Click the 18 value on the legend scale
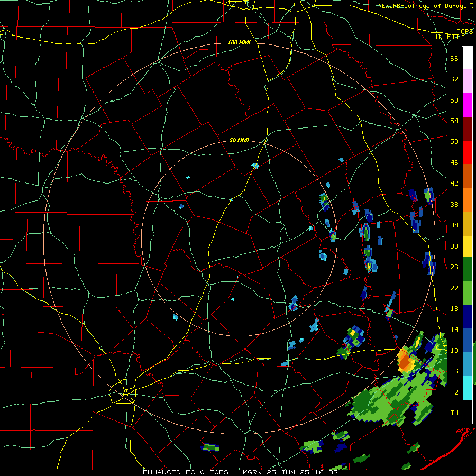Image resolution: width=476 pixels, height=476 pixels. pos(454,309)
